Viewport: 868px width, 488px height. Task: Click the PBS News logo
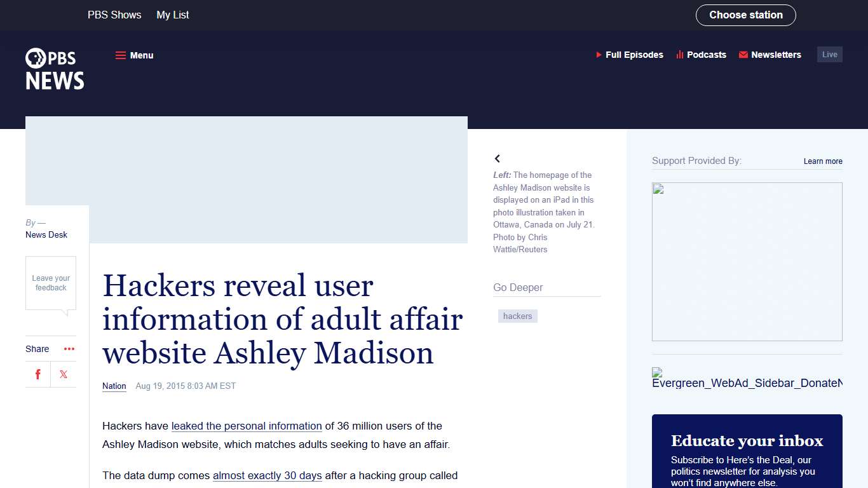coord(54,69)
